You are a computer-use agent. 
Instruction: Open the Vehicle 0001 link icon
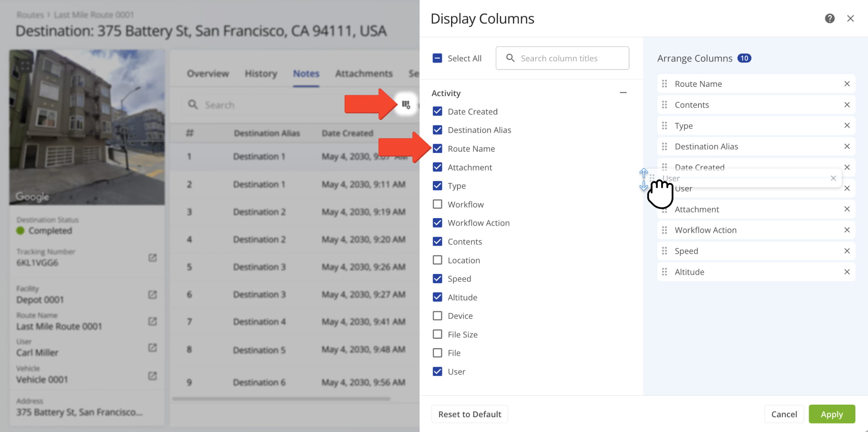click(153, 376)
